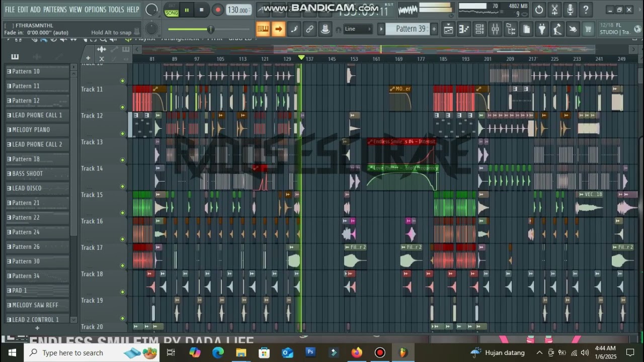Toggle typing keyboard to piano
The height and width of the screenshot is (362, 644).
263,29
